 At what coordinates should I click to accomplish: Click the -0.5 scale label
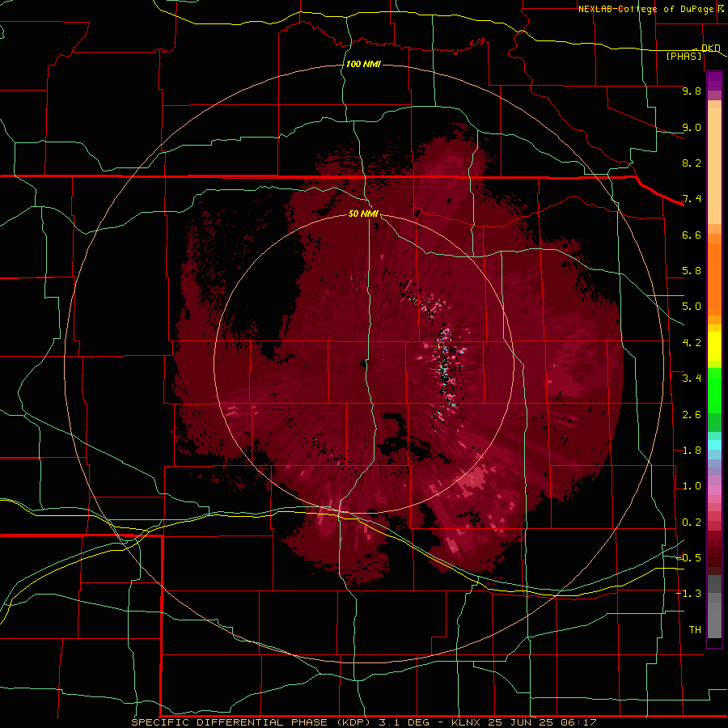tap(688, 558)
